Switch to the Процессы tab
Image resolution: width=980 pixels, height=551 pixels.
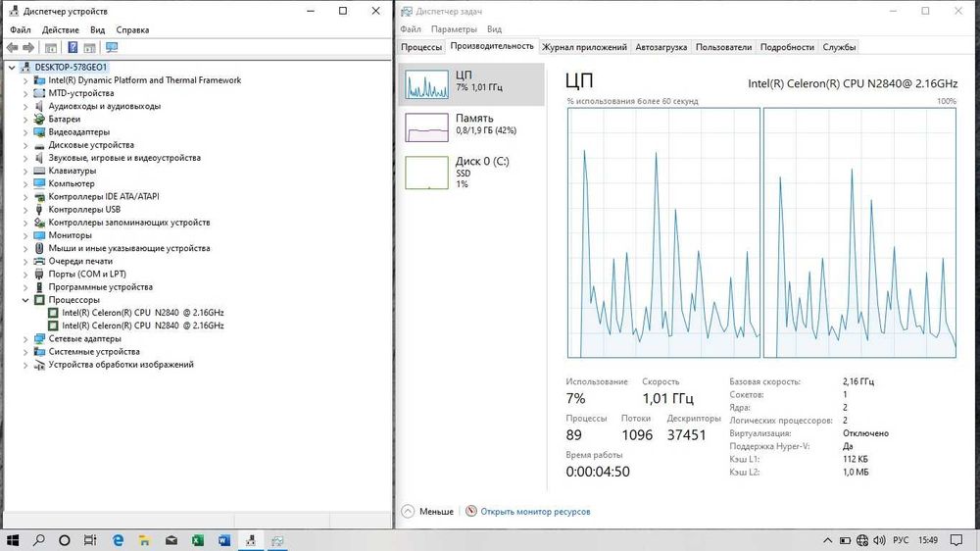click(x=421, y=47)
